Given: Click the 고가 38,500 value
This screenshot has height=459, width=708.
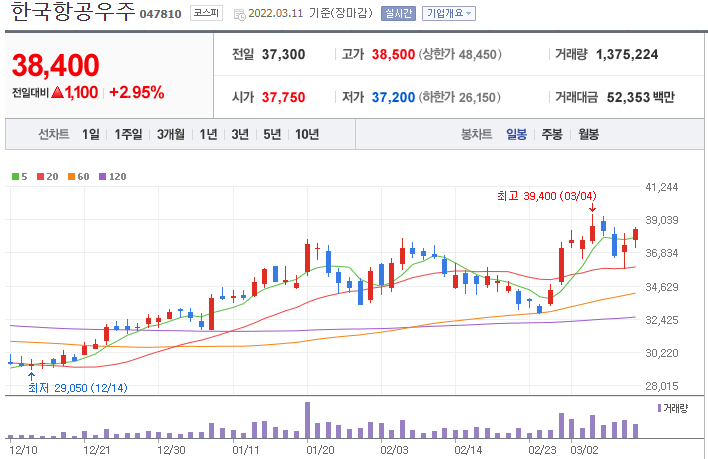Looking at the screenshot, I should [x=393, y=54].
